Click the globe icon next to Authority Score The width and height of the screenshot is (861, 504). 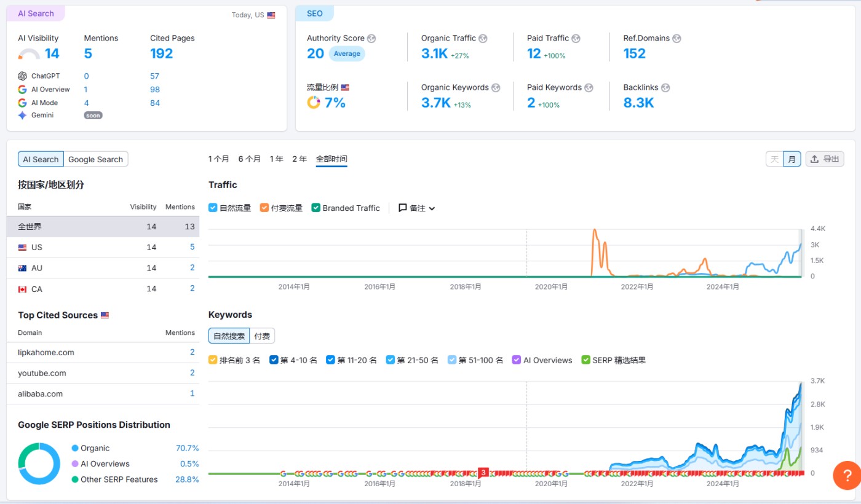(371, 38)
